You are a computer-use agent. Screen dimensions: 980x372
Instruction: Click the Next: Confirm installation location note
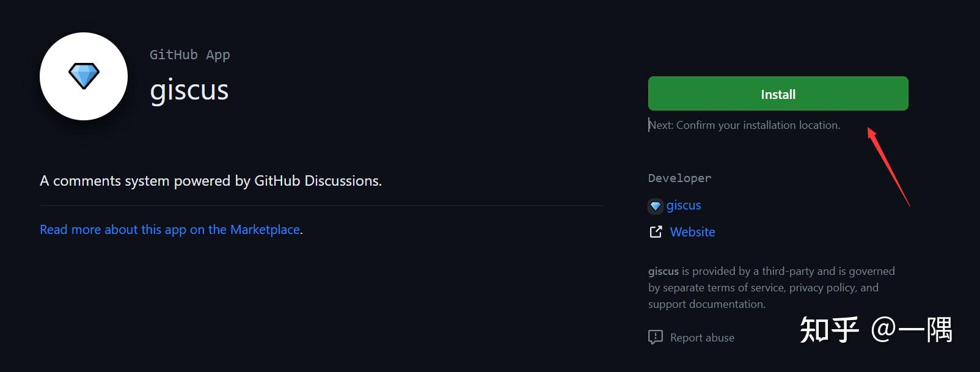tap(744, 125)
